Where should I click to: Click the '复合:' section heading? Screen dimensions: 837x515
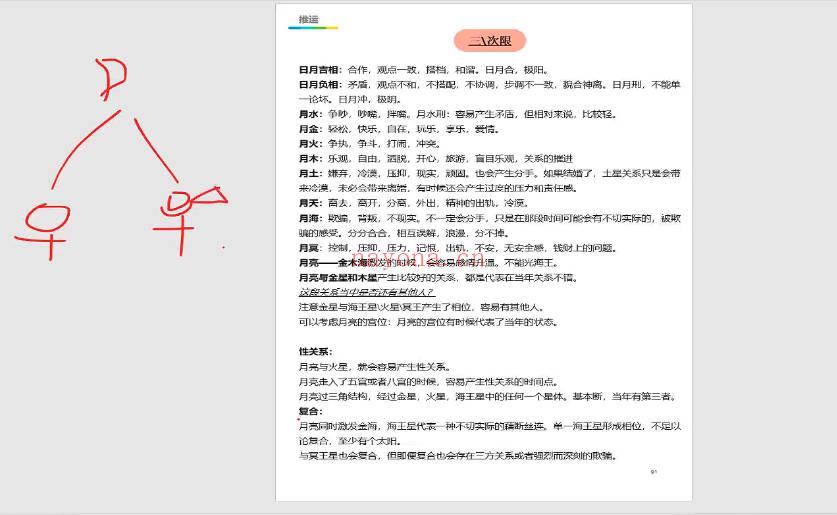click(311, 411)
